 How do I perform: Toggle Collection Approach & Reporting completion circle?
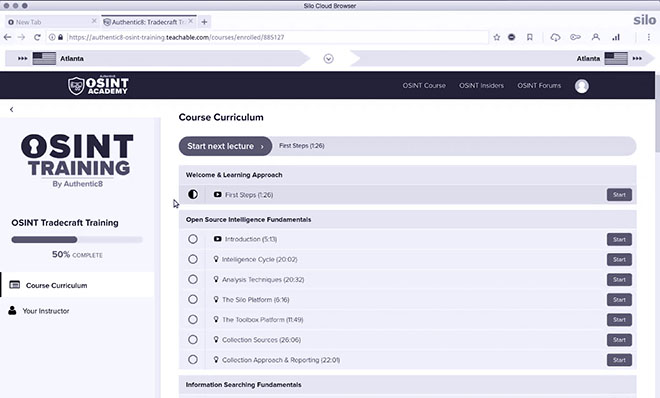point(193,360)
